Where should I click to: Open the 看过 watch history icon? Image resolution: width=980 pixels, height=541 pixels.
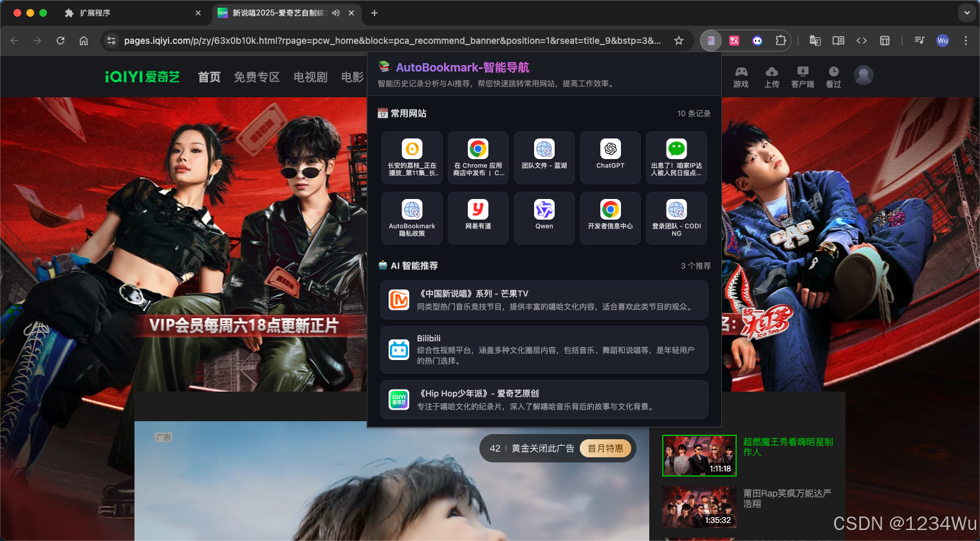pyautogui.click(x=833, y=77)
